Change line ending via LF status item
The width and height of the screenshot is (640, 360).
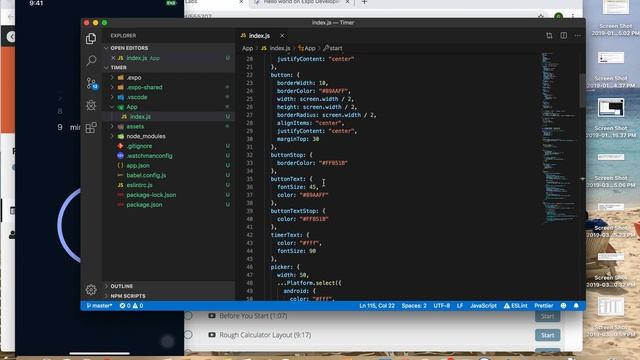coord(460,305)
